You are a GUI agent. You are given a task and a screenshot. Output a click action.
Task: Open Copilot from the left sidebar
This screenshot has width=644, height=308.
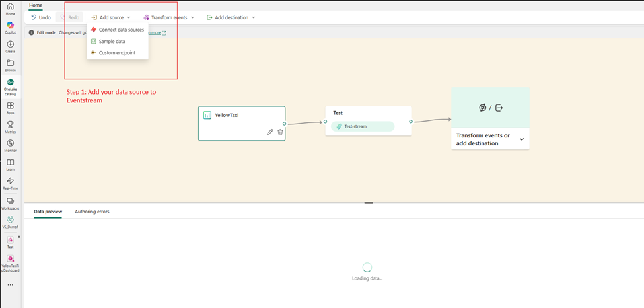(10, 27)
